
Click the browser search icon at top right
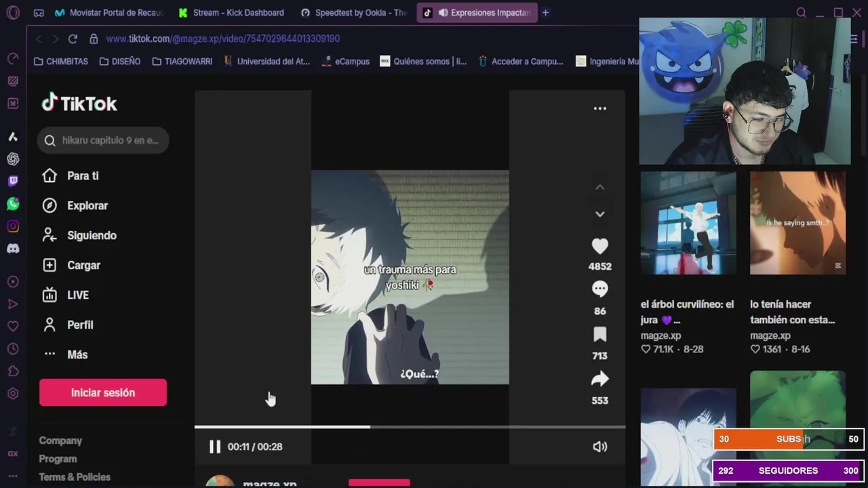coord(801,12)
